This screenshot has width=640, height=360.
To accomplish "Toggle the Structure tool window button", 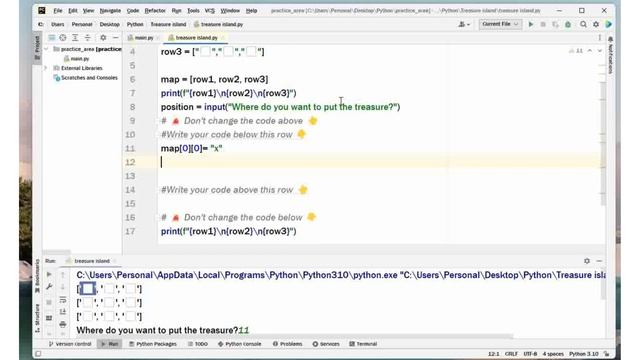I will pyautogui.click(x=38, y=318).
